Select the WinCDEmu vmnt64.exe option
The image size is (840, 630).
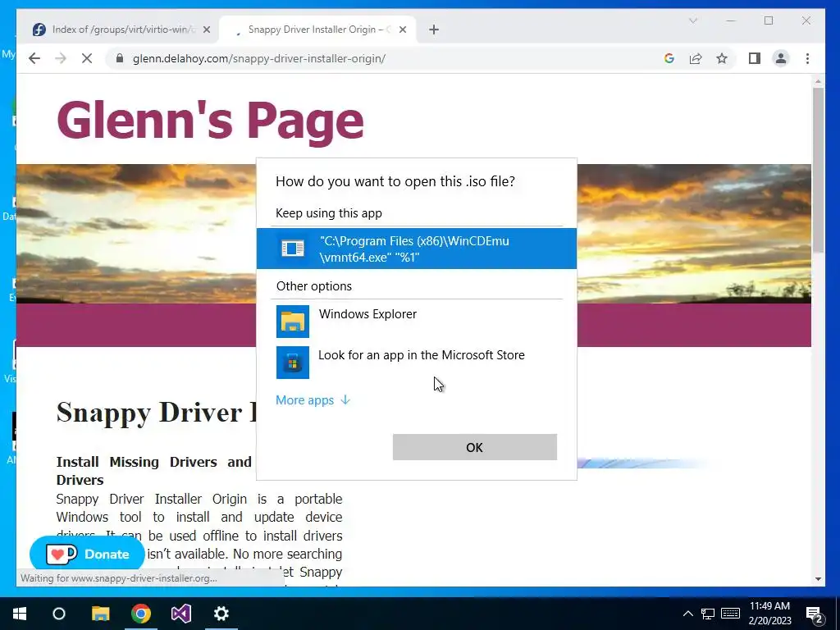pos(416,249)
